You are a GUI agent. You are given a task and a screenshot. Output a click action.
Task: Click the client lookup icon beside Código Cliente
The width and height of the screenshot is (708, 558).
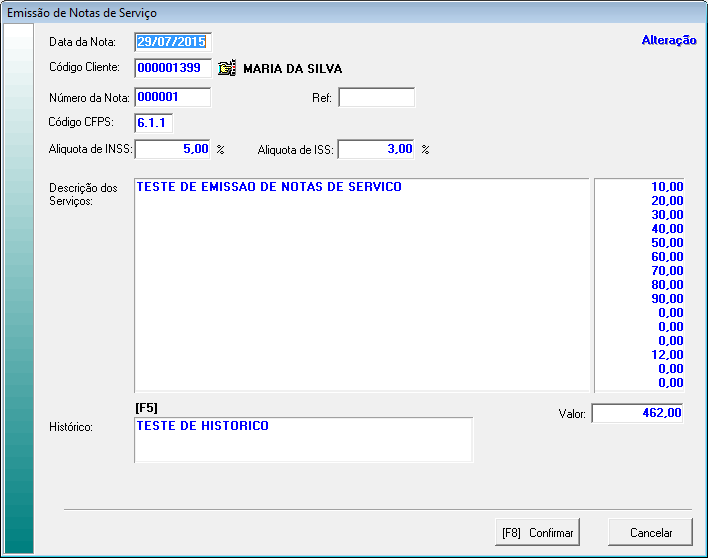pos(227,69)
